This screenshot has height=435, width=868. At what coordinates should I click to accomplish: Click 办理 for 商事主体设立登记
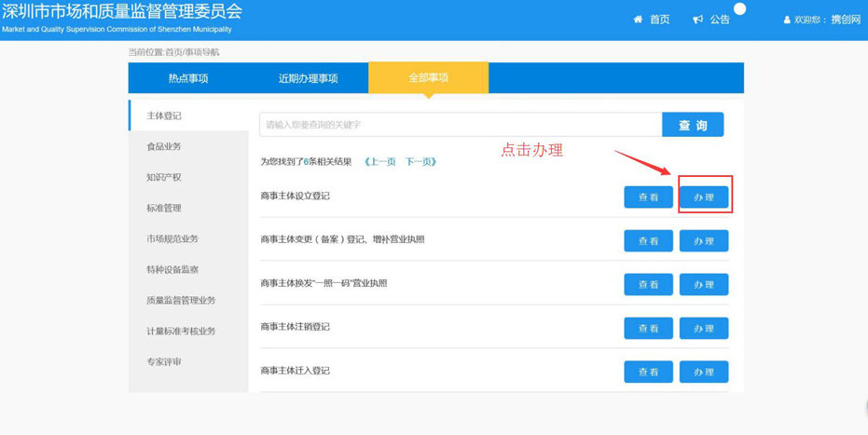[x=704, y=197]
